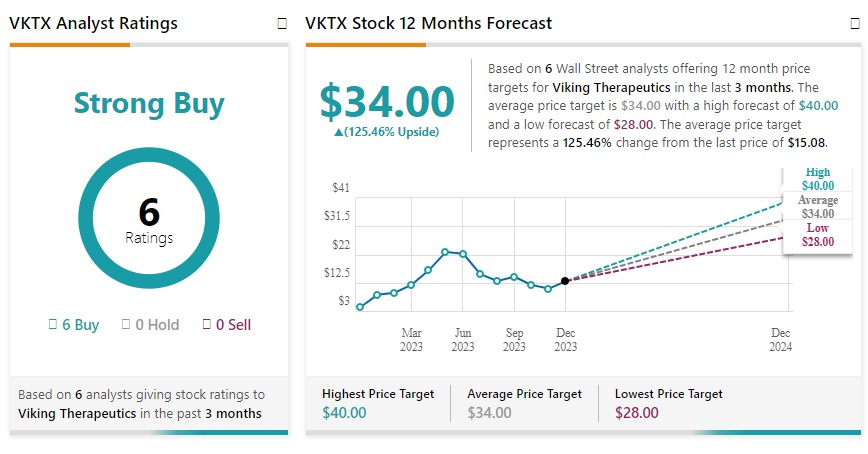Click the 125.46% Upside indicator
868x454 pixels.
click(x=386, y=131)
